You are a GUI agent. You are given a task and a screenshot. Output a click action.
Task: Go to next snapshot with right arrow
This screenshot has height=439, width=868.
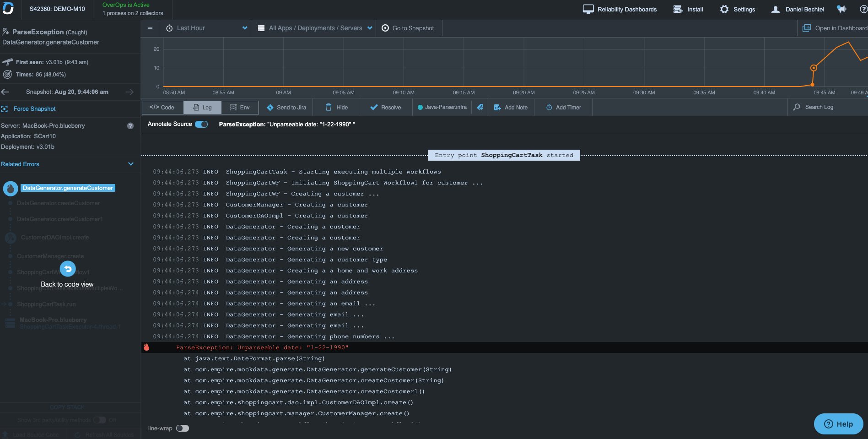pos(129,92)
